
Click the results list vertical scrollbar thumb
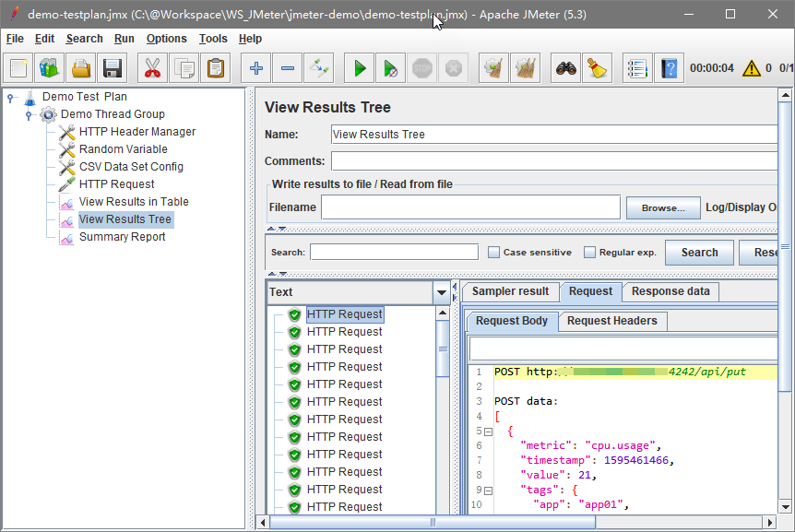(x=443, y=349)
